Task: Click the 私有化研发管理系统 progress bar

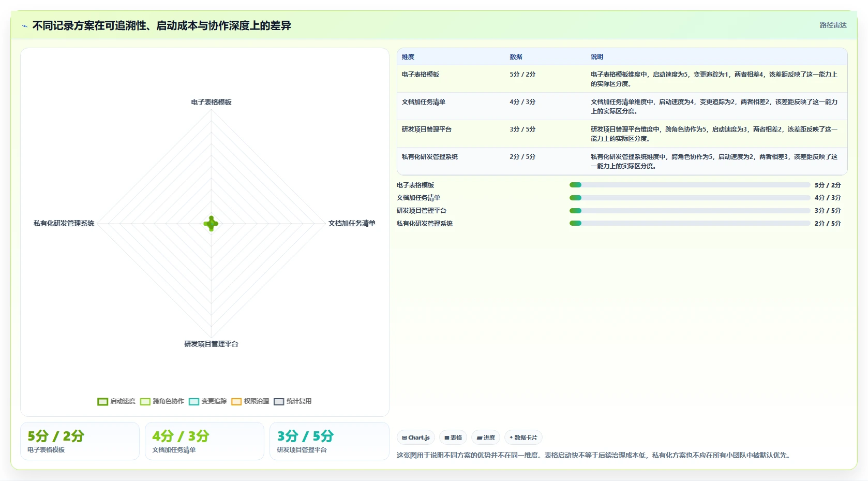Action: point(690,223)
